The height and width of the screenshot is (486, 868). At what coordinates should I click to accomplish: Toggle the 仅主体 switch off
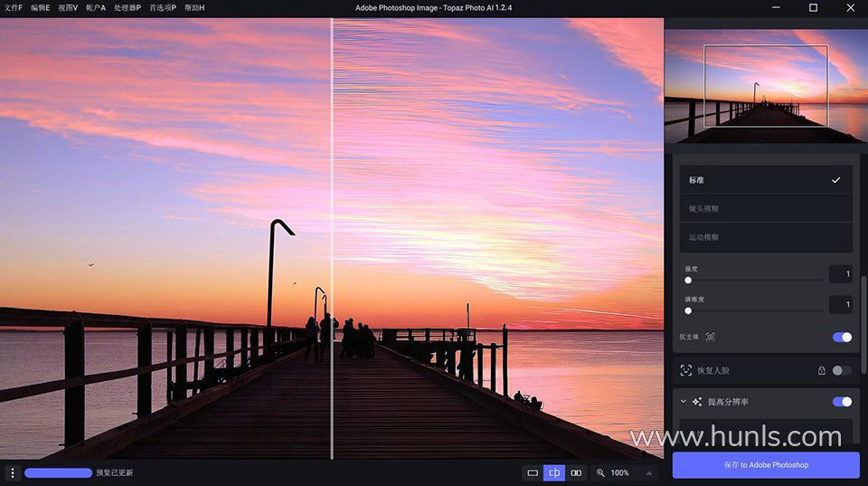(x=842, y=337)
